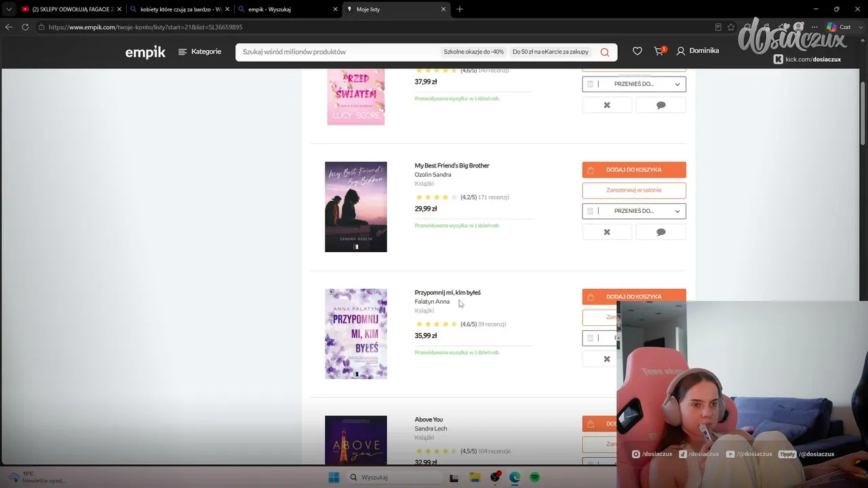The width and height of the screenshot is (868, 488).
Task: Remove 'My Best Friend's Big Brother' from the list
Action: [x=607, y=232]
